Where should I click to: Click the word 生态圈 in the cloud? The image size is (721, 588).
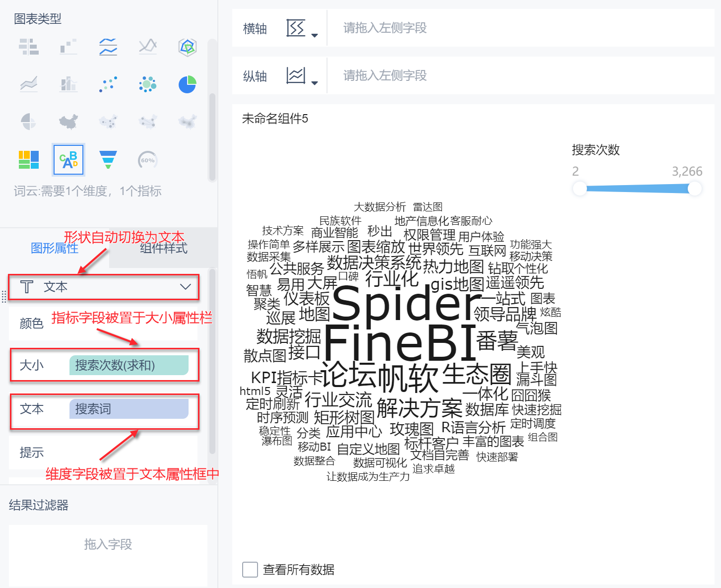[x=476, y=374]
